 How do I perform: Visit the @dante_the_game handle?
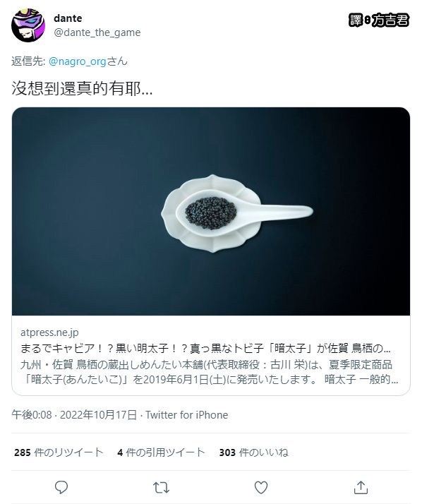click(x=97, y=32)
